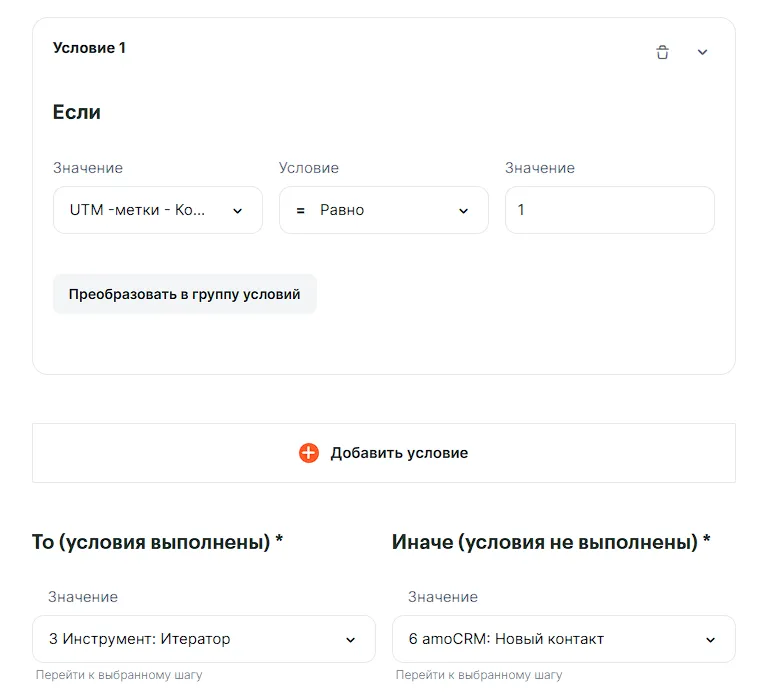Click the arrow in the UTM-метки field
The height and width of the screenshot is (693, 773).
click(x=237, y=211)
